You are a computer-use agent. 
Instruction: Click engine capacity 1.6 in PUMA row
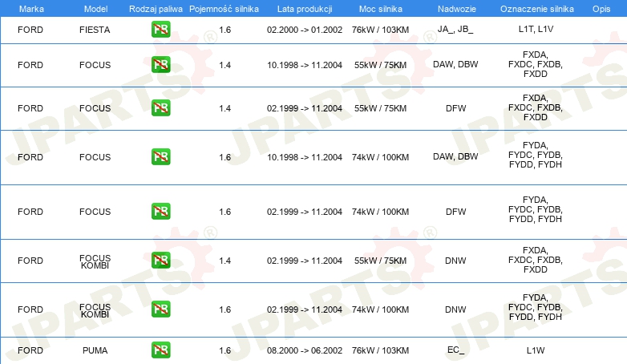225,350
